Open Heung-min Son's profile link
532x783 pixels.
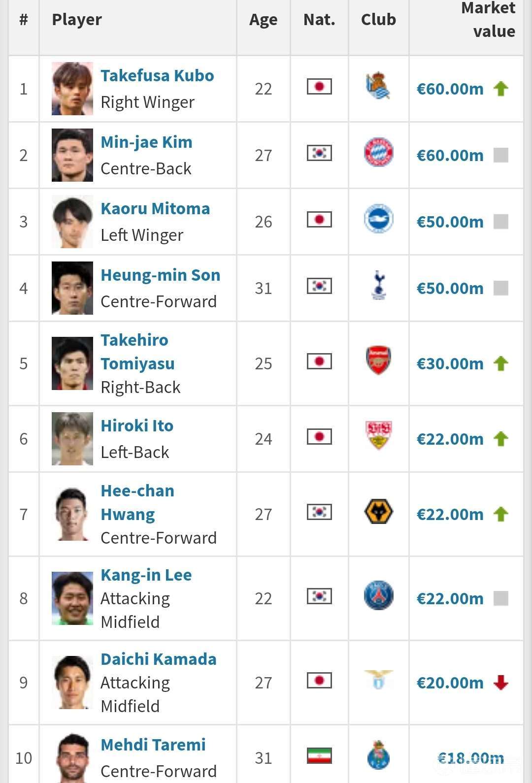point(160,275)
